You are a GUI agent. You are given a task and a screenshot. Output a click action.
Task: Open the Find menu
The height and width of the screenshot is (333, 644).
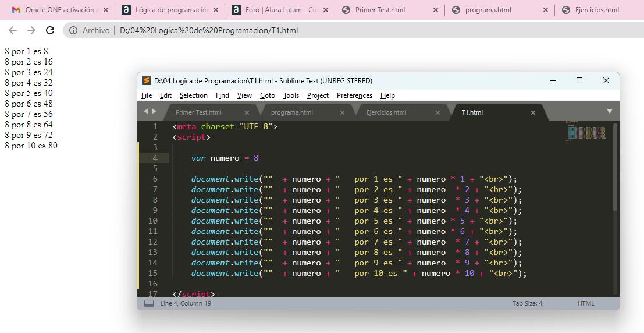pyautogui.click(x=222, y=95)
